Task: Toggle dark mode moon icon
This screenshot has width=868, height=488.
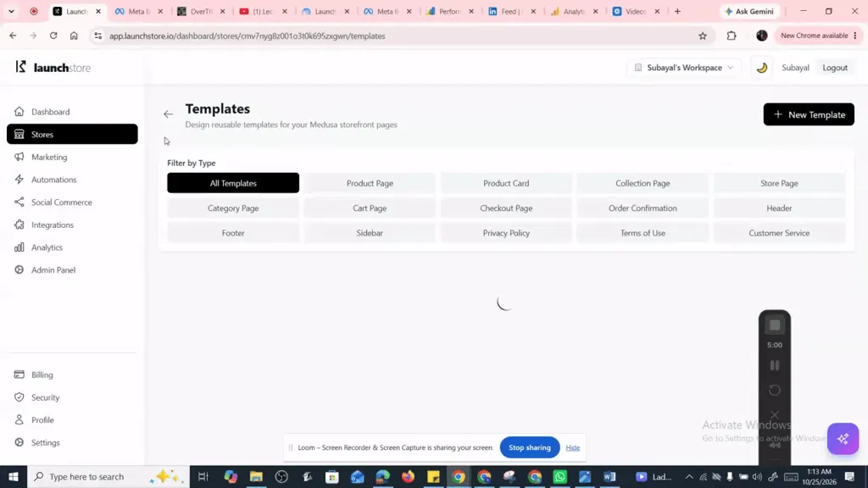Action: [x=762, y=68]
